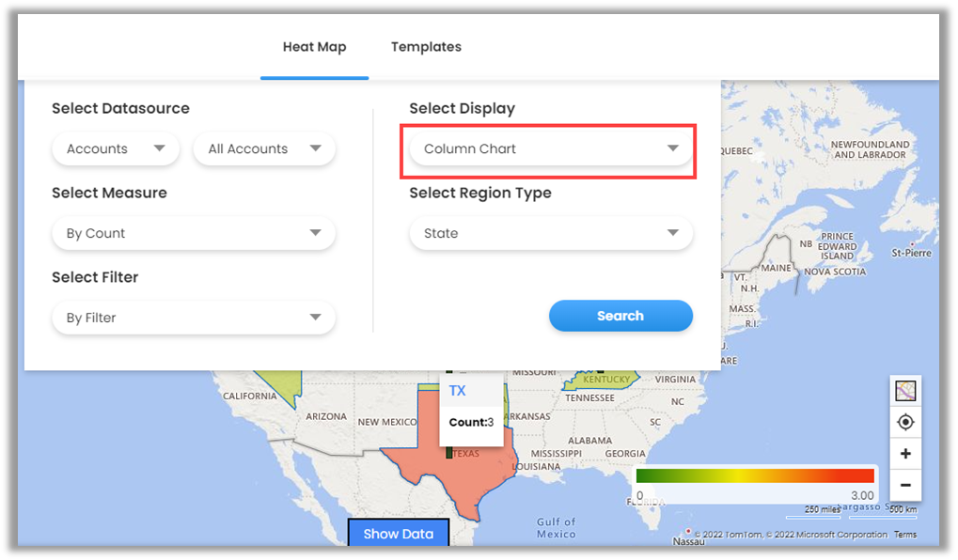Expand the Accounts datasource dropdown
Screen dimensions: 958x560
116,148
